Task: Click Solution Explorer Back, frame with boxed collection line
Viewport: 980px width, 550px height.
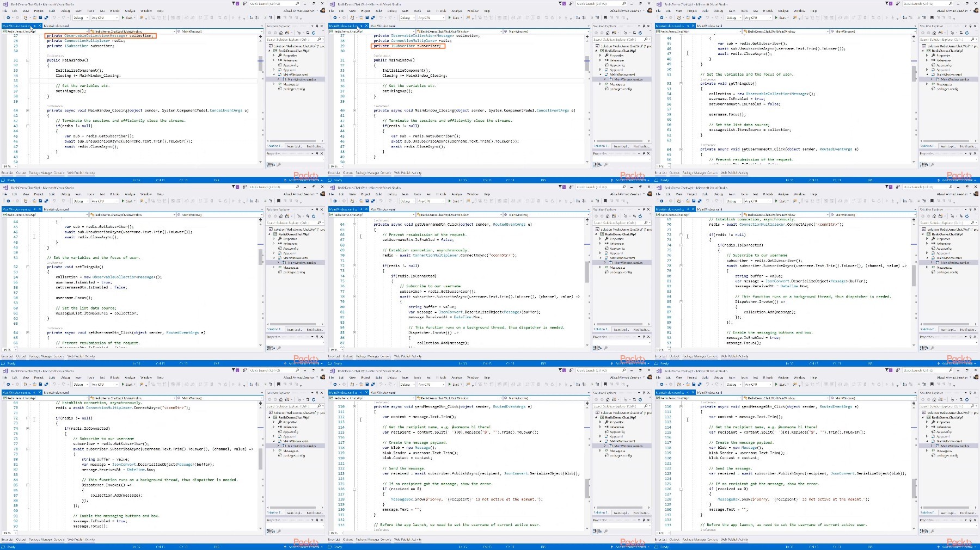Action: (269, 33)
